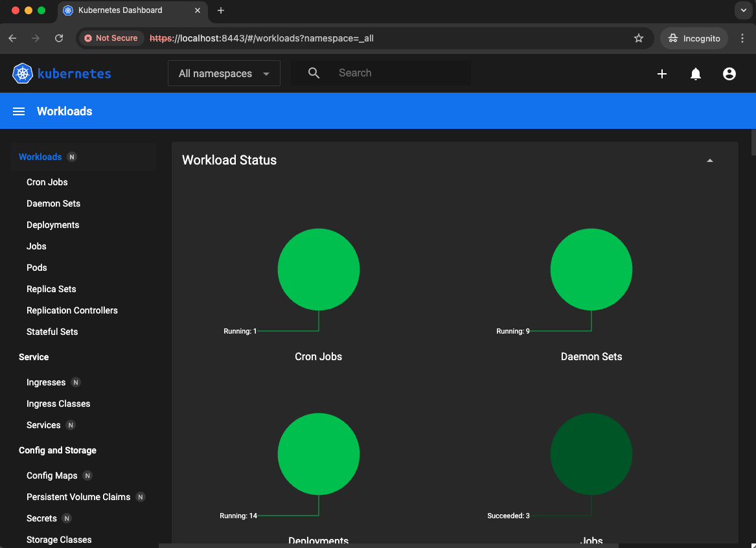Screen dimensions: 756x548
Task: Collapse the Workload Status card
Action: tap(710, 160)
